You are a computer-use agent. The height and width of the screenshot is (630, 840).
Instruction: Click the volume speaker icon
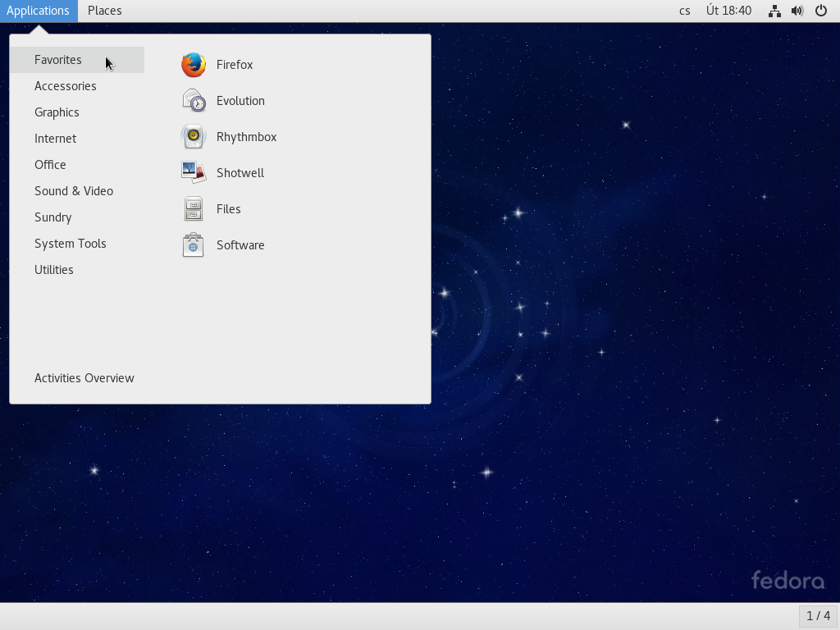(797, 11)
